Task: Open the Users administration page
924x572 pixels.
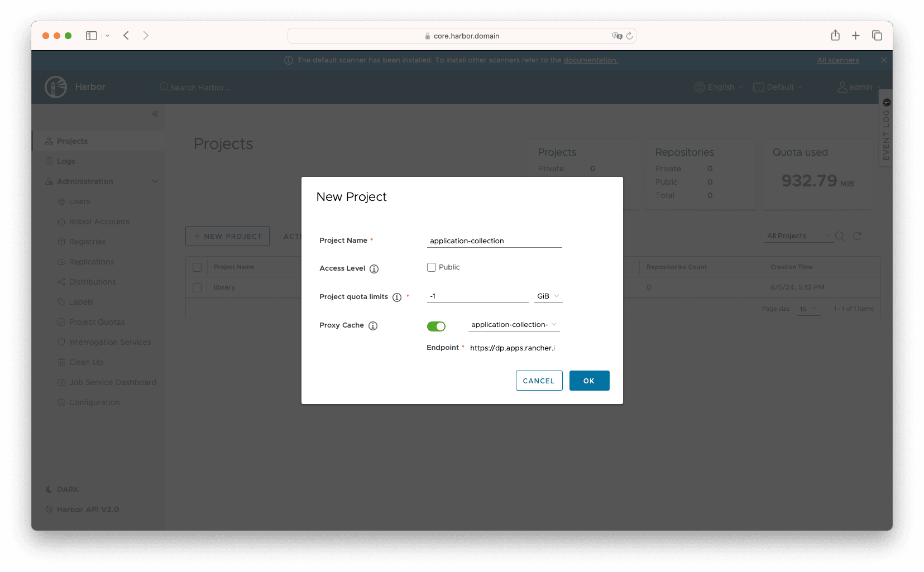Action: [x=80, y=201]
